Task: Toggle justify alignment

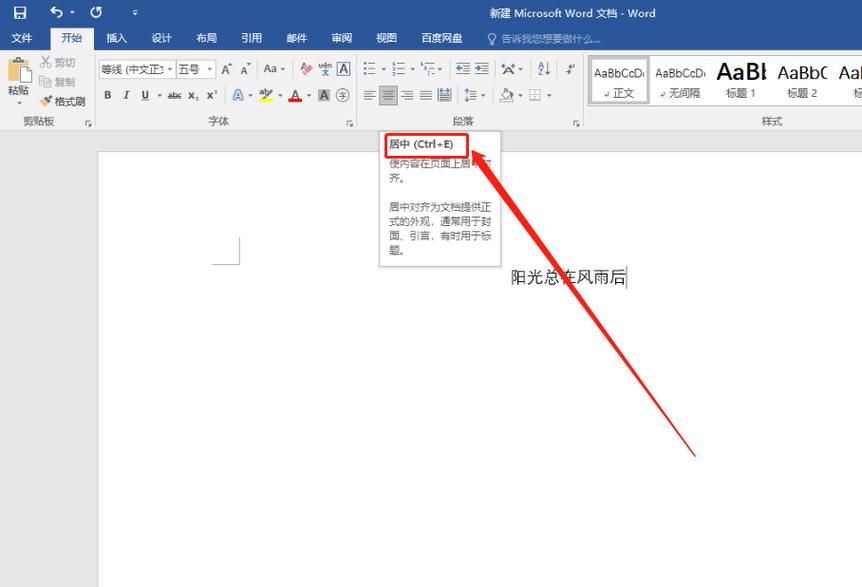Action: [425, 95]
